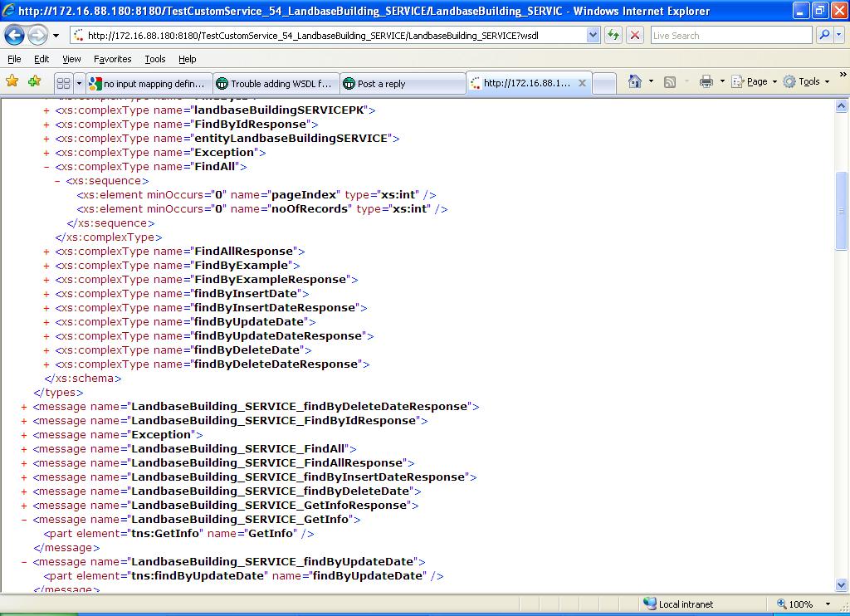Screen dimensions: 850x616
Task: Expand the LandbaseBuilding_SERVICE_findByDeleteDateResponse message
Action: [24, 407]
